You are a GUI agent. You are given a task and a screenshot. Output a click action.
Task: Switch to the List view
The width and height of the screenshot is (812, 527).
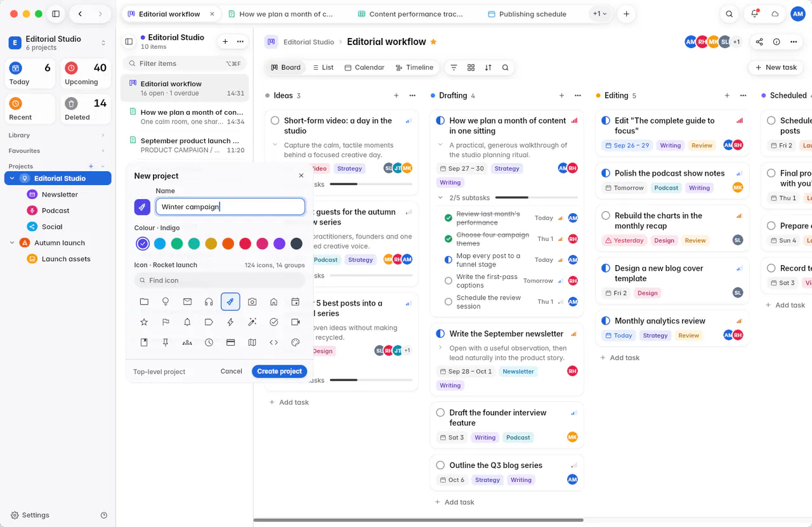[x=323, y=67]
